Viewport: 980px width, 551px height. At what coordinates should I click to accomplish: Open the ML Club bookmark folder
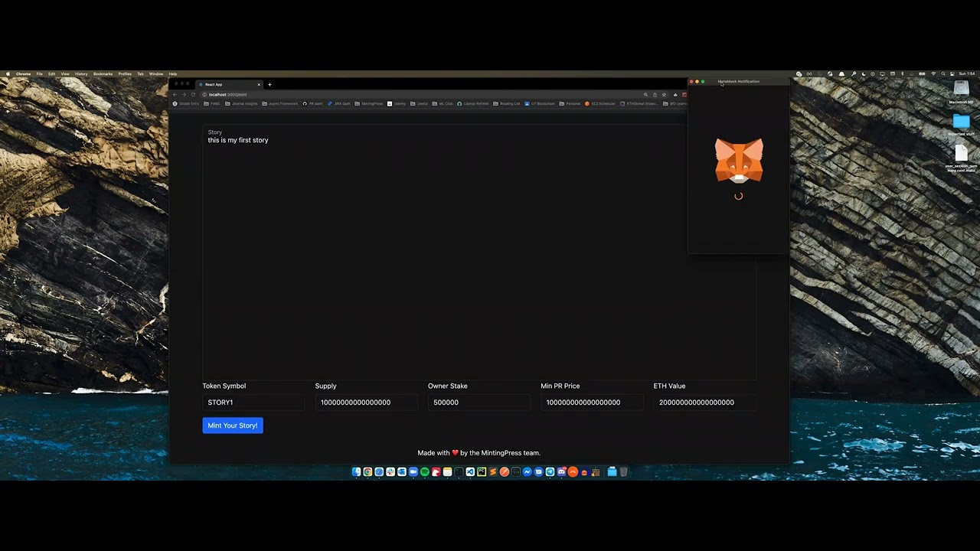pos(443,103)
